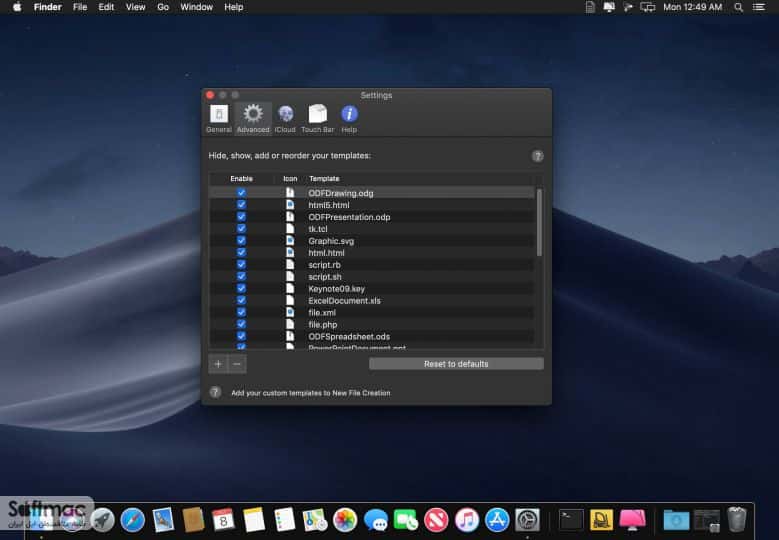Uncheck the html5.html template
The width and height of the screenshot is (779, 540).
(x=241, y=205)
